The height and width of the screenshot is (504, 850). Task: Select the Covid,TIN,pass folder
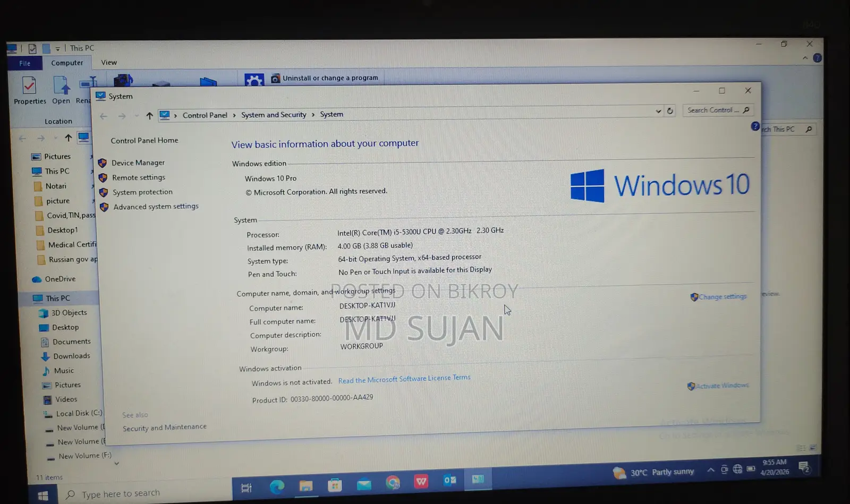pos(65,216)
